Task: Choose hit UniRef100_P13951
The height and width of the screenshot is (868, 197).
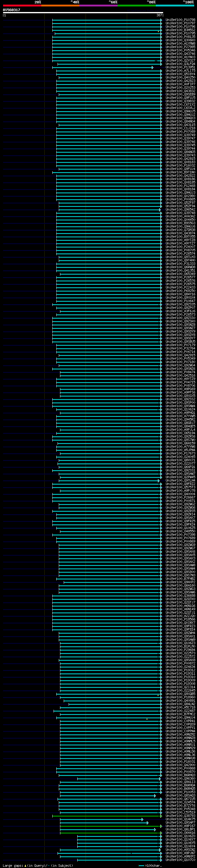Action: pyautogui.click(x=180, y=67)
